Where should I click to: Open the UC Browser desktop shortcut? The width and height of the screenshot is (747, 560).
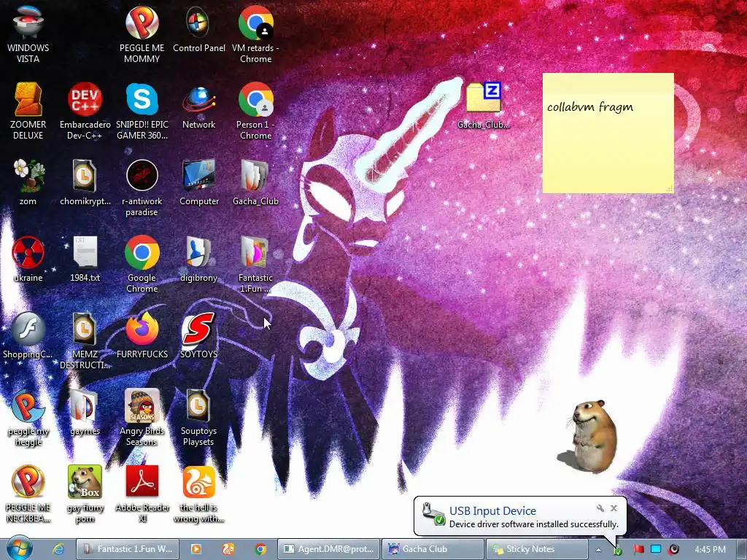(x=198, y=494)
